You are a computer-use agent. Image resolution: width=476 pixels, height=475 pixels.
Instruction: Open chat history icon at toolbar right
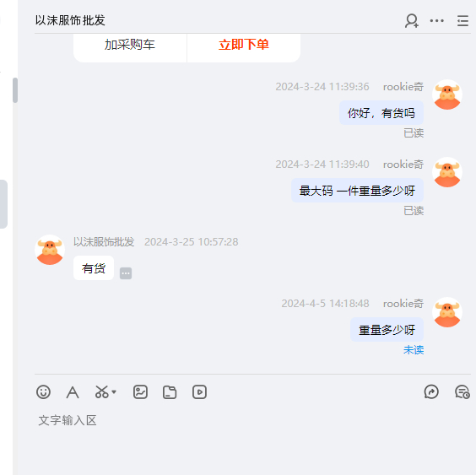462,391
